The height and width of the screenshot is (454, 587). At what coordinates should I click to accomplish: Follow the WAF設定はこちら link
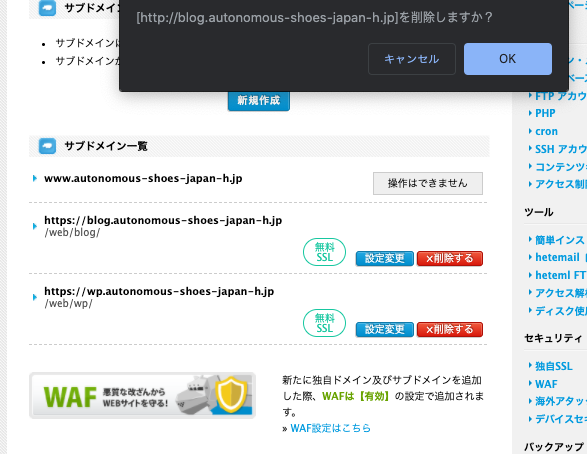[x=331, y=428]
